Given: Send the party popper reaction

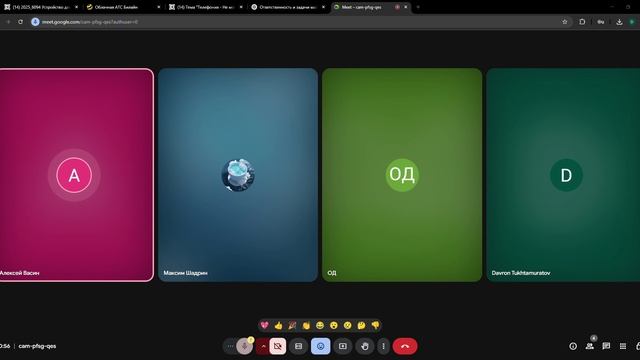Looking at the screenshot, I should 292,325.
